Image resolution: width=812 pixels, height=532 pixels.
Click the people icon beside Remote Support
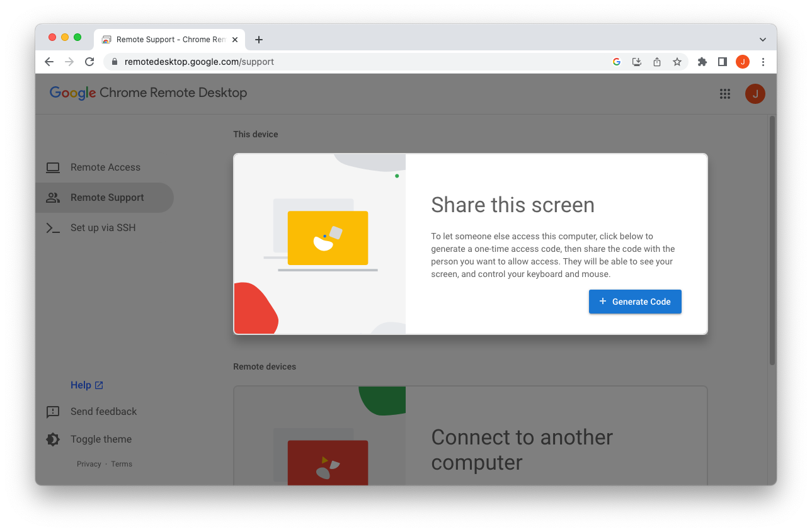53,198
